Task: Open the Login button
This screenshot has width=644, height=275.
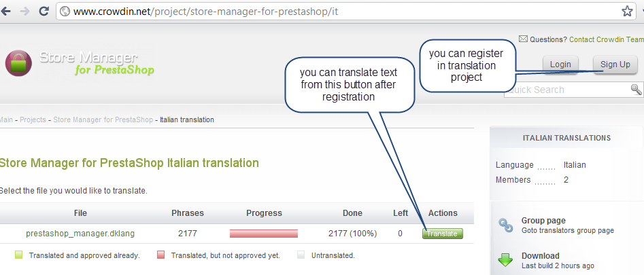Action: coord(560,65)
